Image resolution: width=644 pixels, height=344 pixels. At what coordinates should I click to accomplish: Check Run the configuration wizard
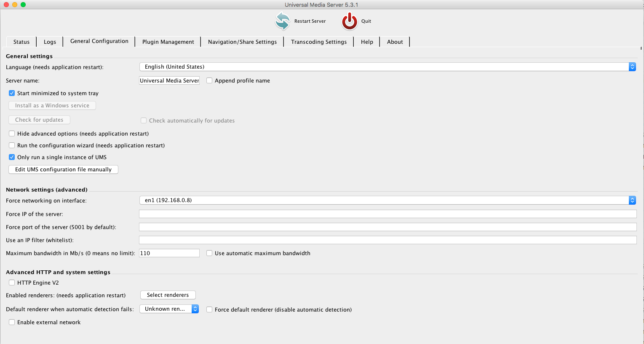click(12, 145)
